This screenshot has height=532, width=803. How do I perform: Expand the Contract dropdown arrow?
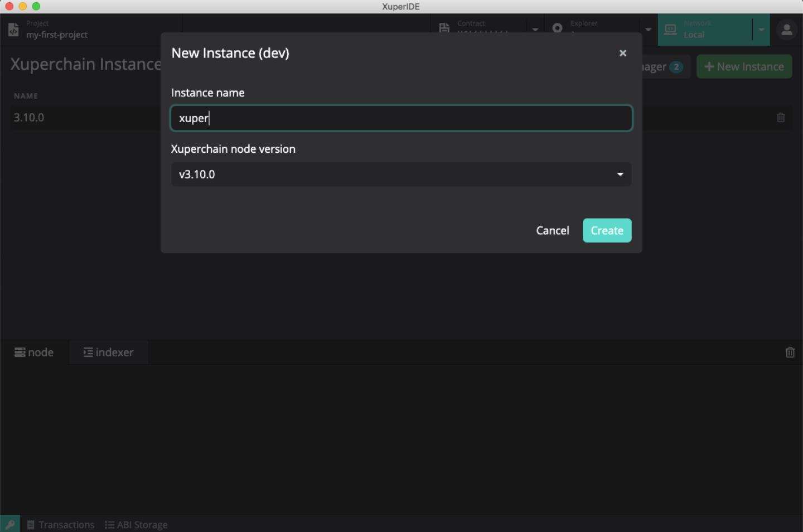click(535, 29)
